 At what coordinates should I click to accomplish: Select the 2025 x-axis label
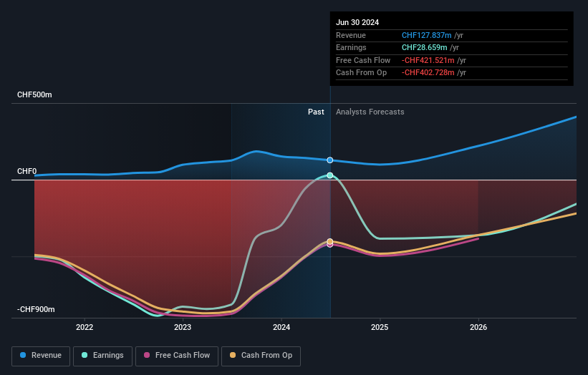click(x=380, y=327)
